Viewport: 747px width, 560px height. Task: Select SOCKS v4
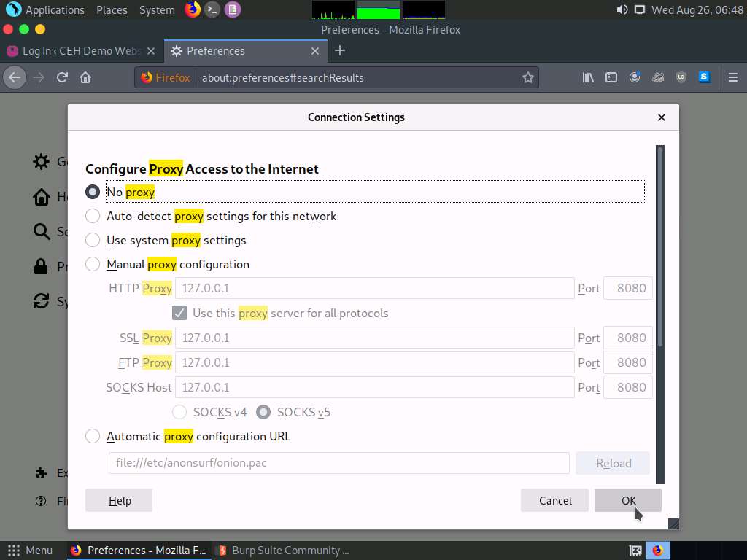tap(179, 412)
